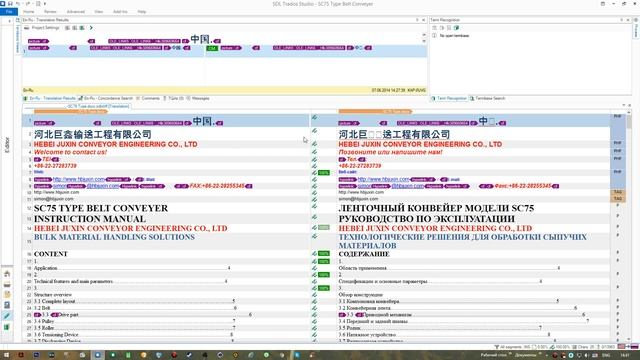
Task: Click target text 'Позвоните или напишите нам!'
Action: [x=390, y=152]
